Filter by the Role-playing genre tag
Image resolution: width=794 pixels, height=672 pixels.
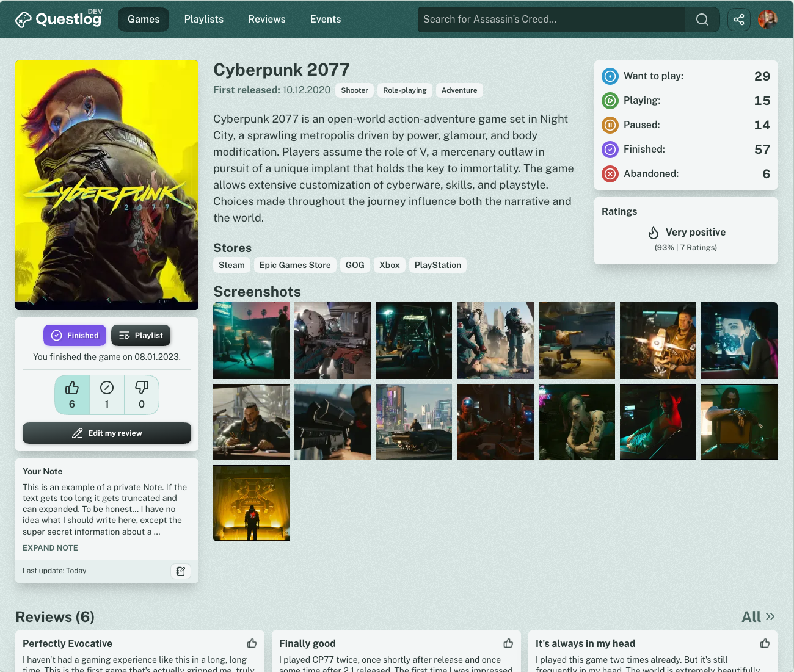[x=405, y=90]
